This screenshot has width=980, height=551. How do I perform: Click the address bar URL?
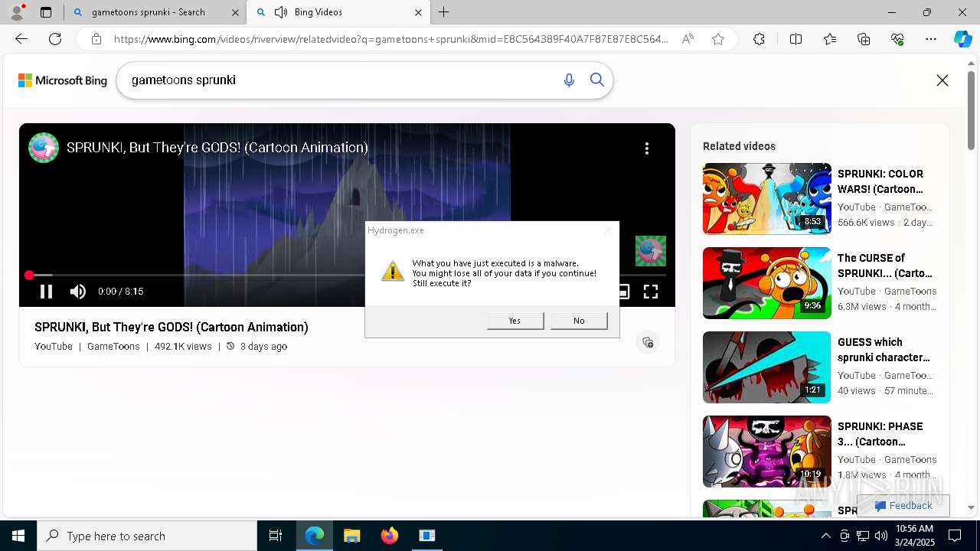390,39
